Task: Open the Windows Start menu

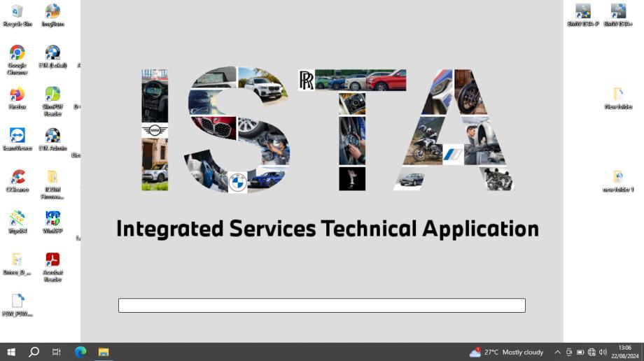Action: pos(11,352)
